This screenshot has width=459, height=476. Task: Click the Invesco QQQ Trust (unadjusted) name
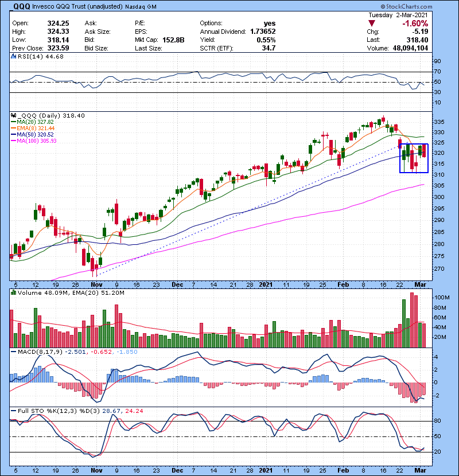(x=77, y=7)
